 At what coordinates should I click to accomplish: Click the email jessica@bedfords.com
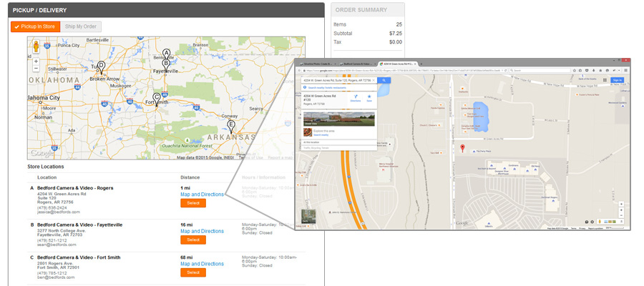(x=59, y=212)
